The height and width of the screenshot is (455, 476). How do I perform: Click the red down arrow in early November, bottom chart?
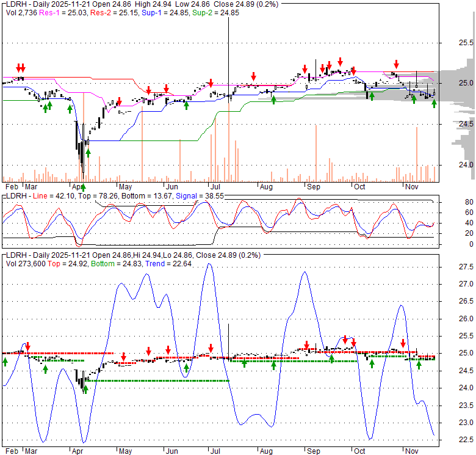[x=403, y=343]
